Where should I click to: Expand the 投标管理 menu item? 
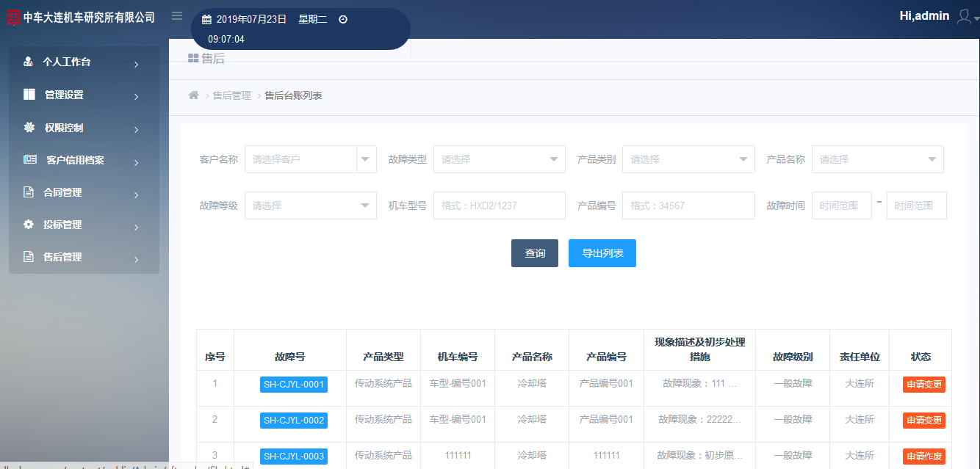[84, 225]
